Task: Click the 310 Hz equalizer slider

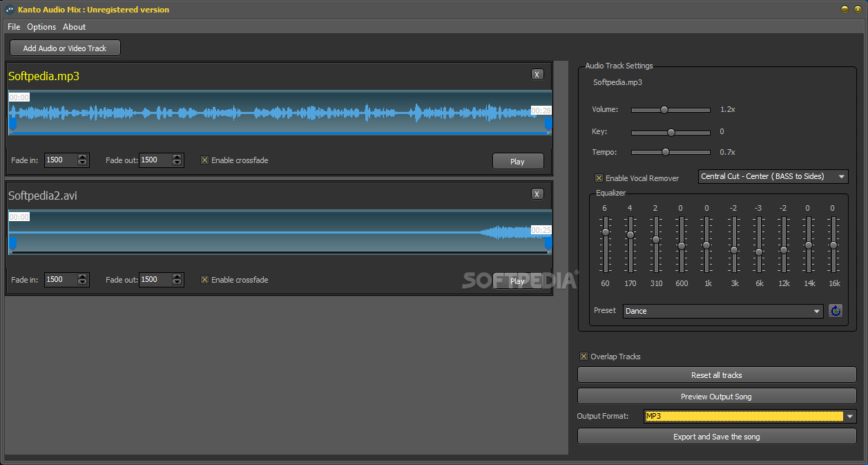Action: [655, 245]
